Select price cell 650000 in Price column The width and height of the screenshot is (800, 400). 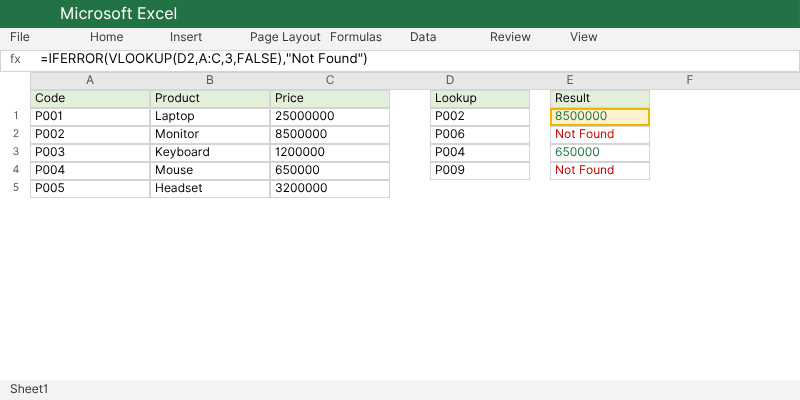pos(330,170)
